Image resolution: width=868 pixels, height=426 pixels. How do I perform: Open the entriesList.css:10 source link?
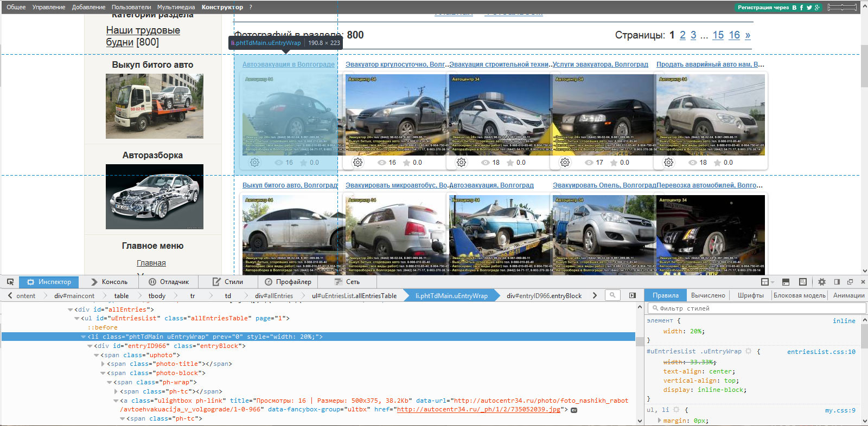pos(821,352)
